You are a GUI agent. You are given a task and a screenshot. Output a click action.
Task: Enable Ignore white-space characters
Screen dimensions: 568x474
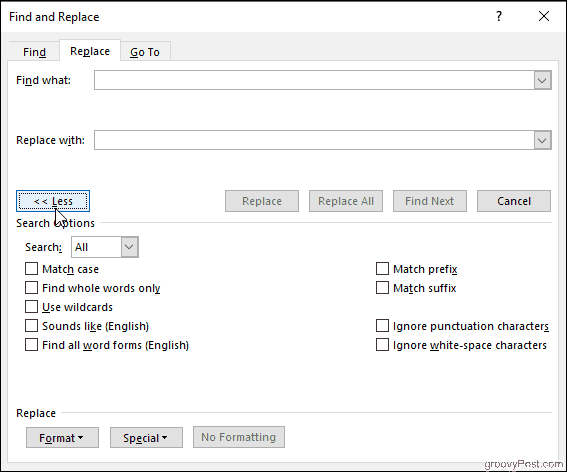tap(382, 345)
